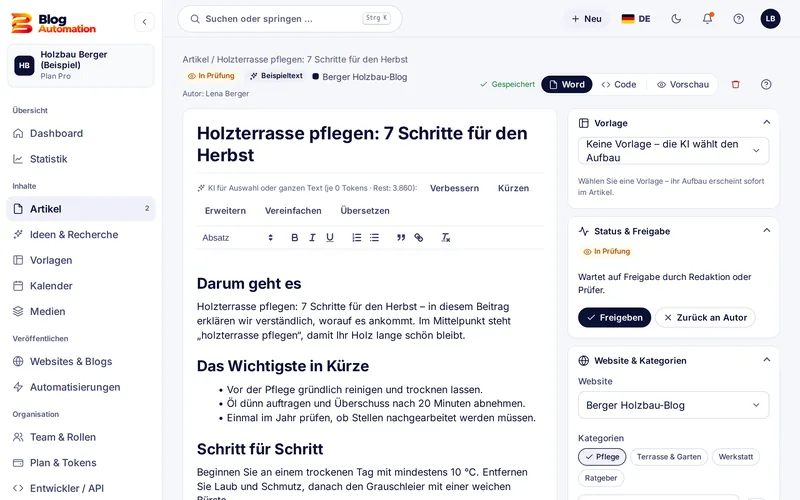
Task: Open the Holzbau Berger workspace switcher
Action: pyautogui.click(x=81, y=65)
